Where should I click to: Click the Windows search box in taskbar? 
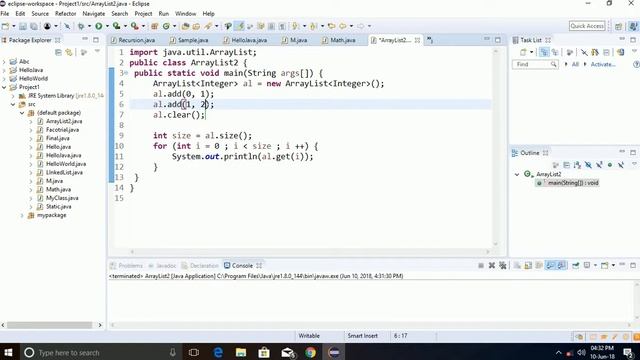coord(100,352)
